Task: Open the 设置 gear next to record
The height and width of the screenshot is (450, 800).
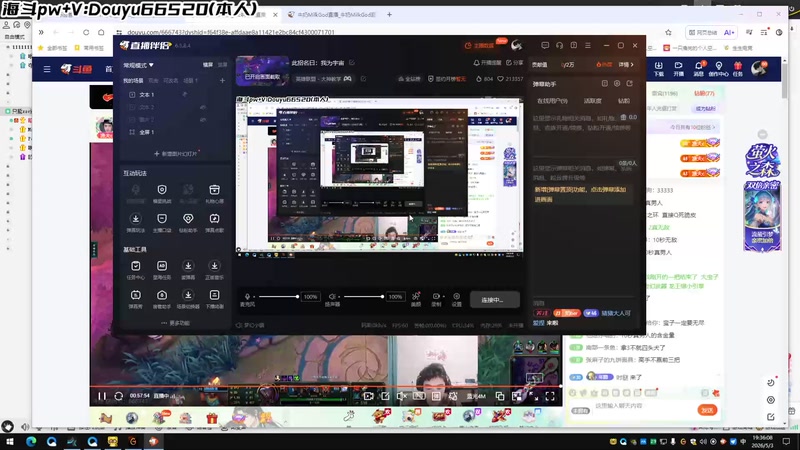Action: tap(456, 299)
